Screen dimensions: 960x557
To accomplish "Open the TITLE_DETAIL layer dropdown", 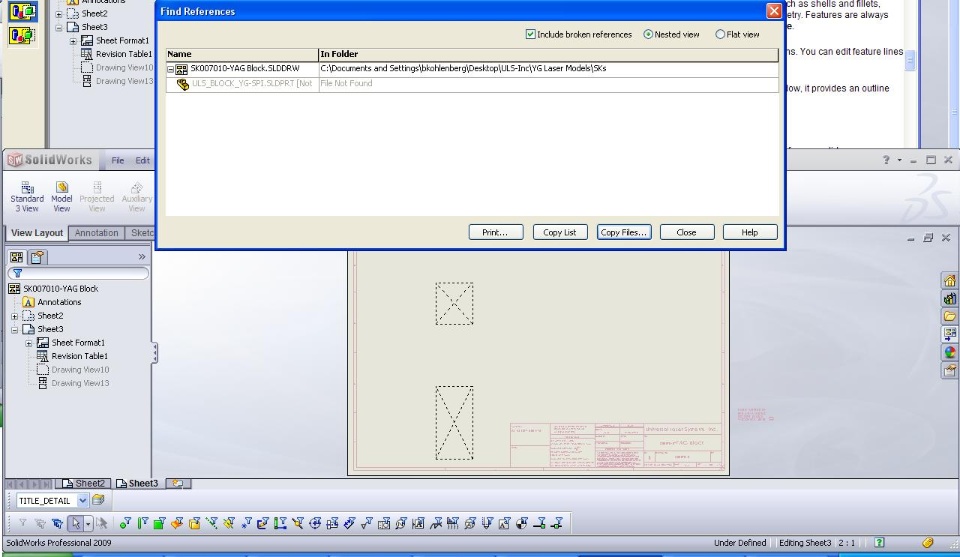I will (x=83, y=501).
